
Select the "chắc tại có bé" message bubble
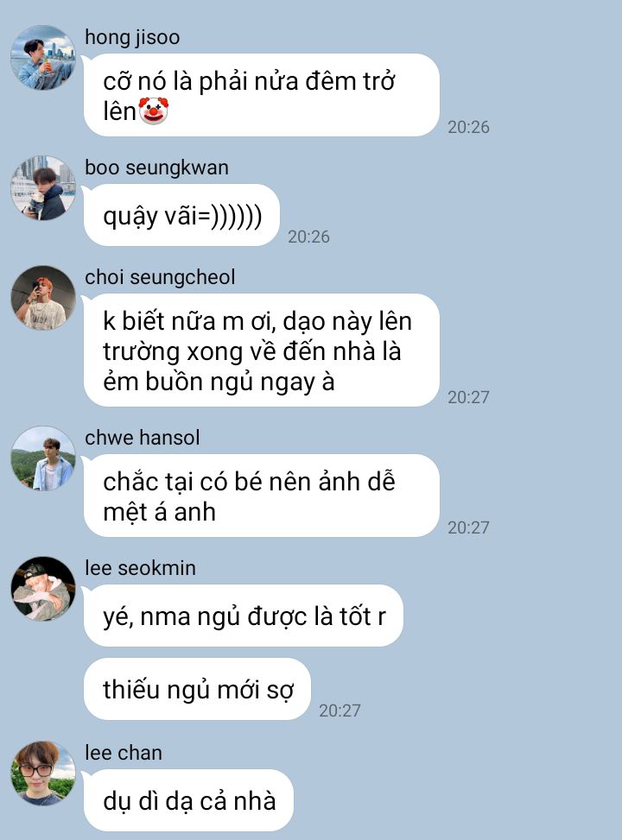pos(262,496)
